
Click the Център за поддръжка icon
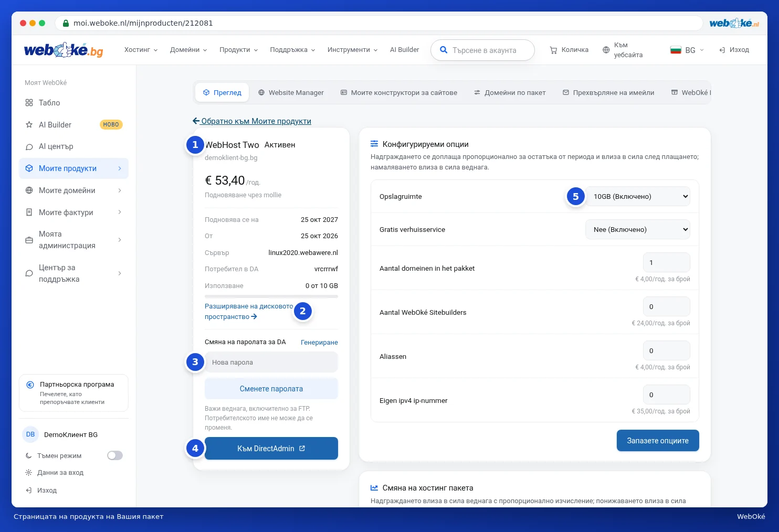tap(29, 273)
